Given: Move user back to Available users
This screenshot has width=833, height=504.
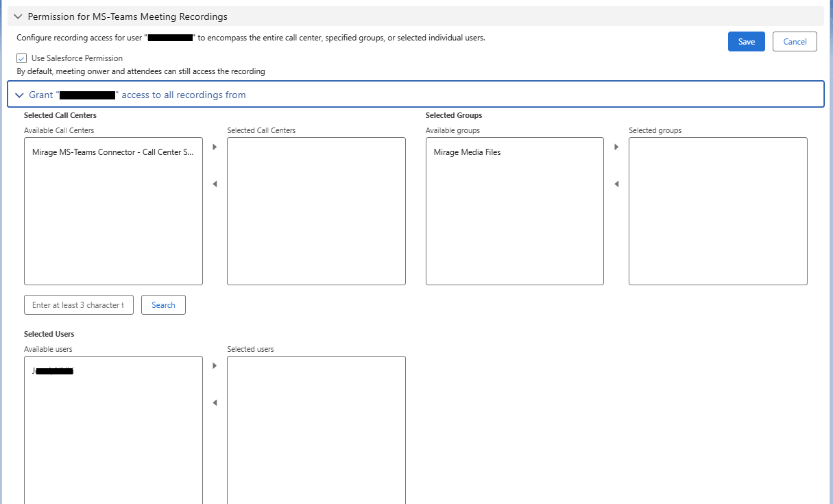Looking at the screenshot, I should coord(215,403).
